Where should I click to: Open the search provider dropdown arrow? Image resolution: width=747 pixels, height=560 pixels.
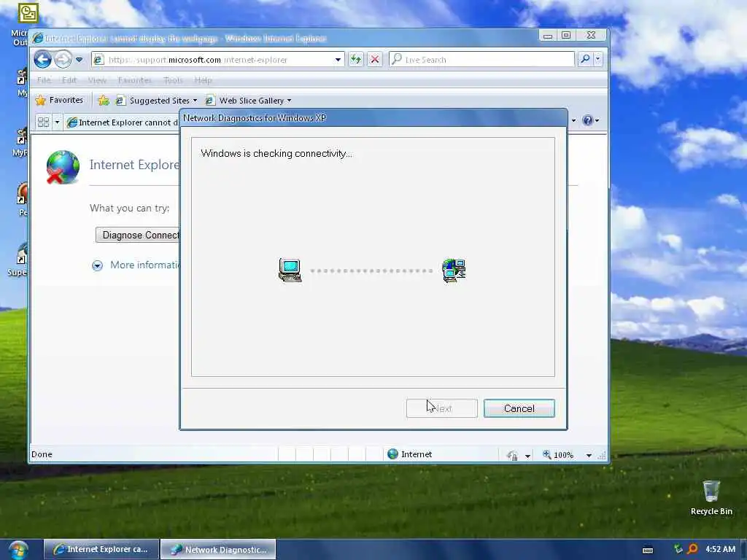tap(598, 59)
